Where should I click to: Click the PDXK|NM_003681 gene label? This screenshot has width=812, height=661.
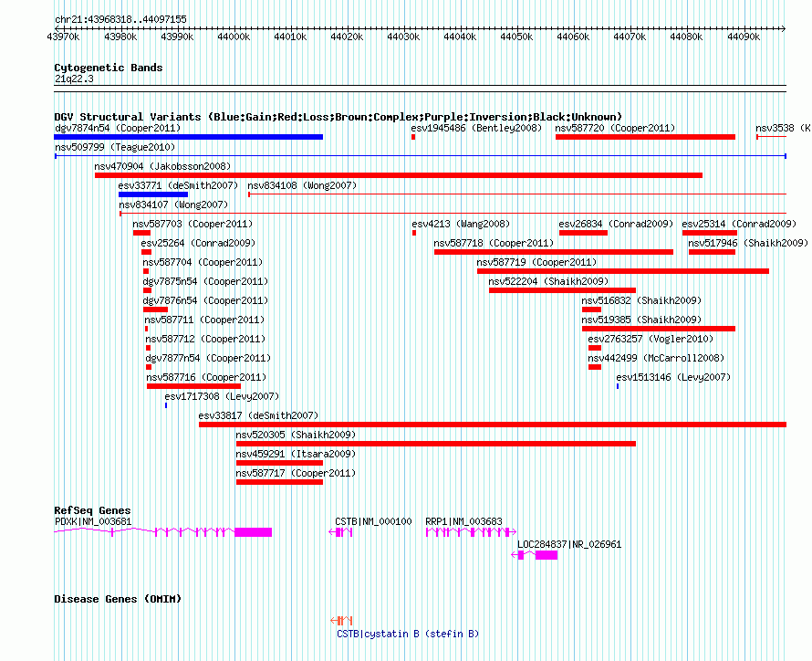click(x=93, y=521)
